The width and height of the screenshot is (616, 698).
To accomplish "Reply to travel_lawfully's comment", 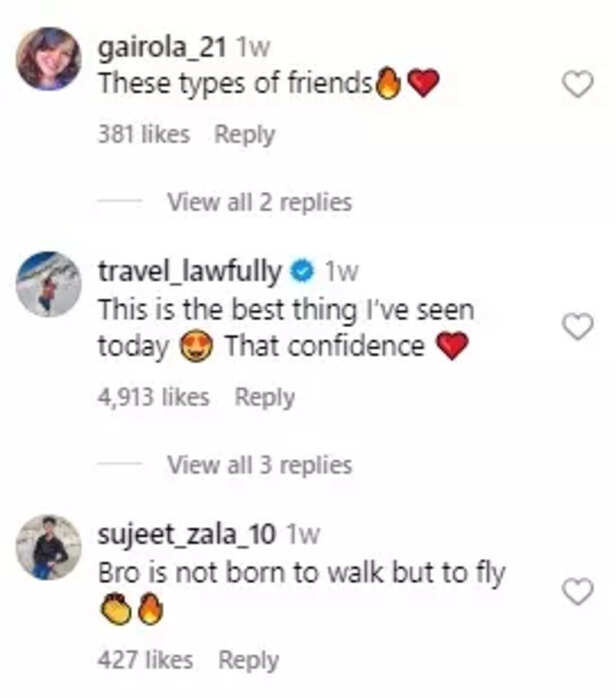I will tap(264, 397).
